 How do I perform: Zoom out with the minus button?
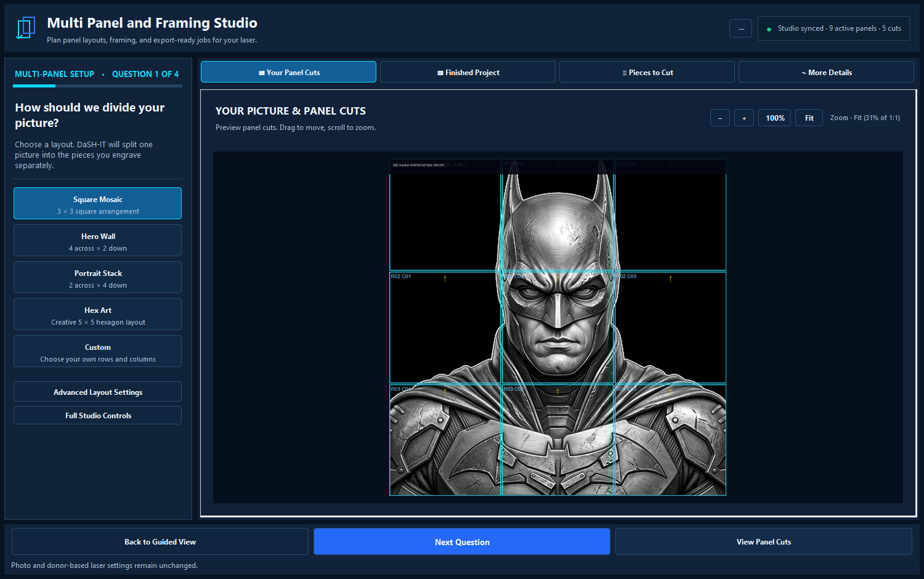pyautogui.click(x=720, y=118)
